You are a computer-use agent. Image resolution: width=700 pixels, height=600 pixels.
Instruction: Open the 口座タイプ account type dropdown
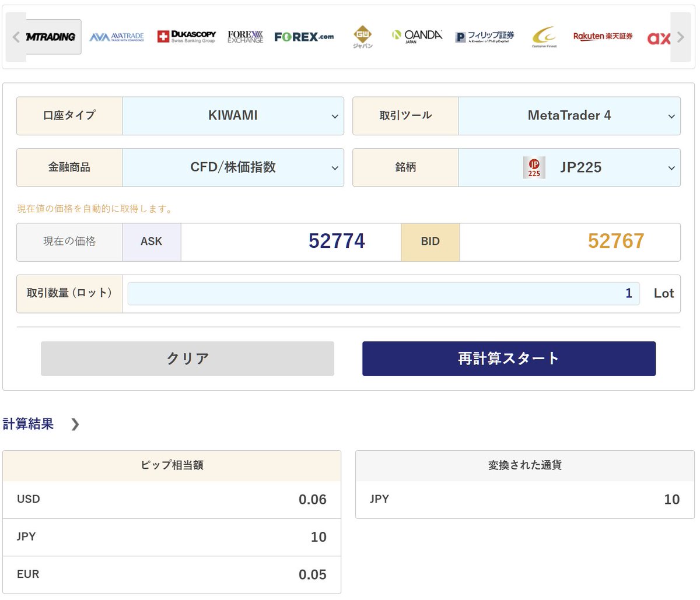(233, 115)
